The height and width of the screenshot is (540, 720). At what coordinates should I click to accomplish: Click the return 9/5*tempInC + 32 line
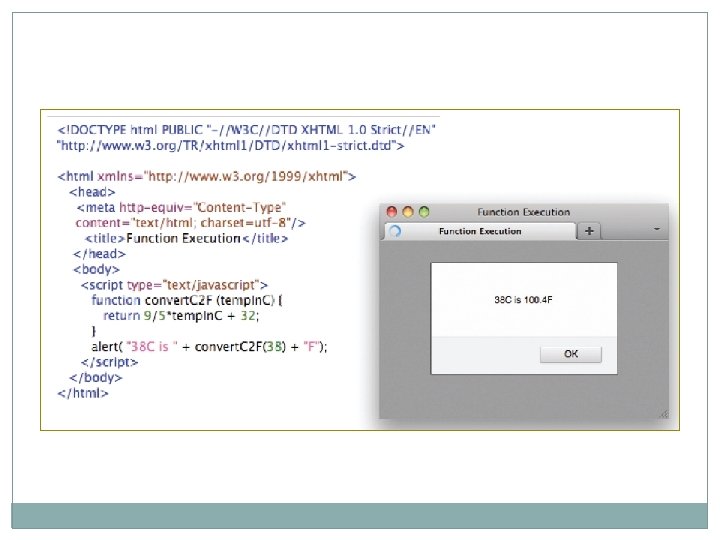[181, 316]
